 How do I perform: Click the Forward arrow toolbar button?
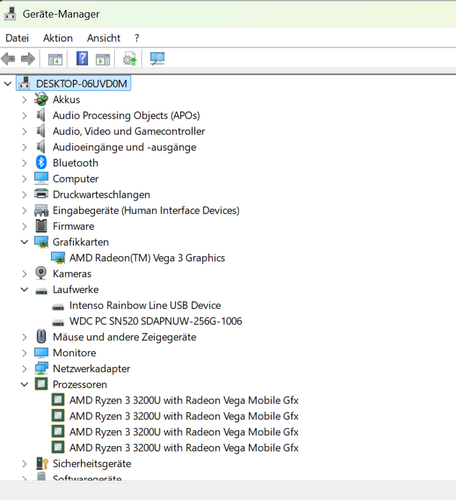click(x=28, y=59)
